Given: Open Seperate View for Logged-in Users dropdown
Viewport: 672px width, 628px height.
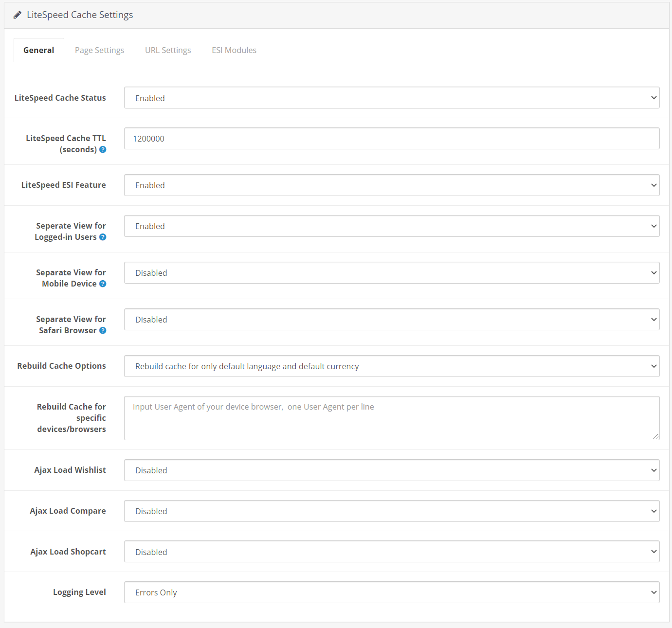Looking at the screenshot, I should tap(392, 226).
